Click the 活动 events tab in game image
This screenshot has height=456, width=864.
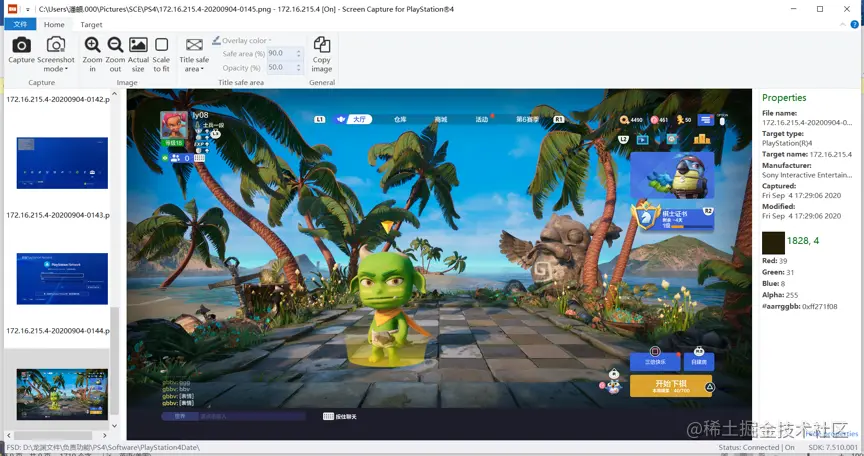click(x=482, y=119)
